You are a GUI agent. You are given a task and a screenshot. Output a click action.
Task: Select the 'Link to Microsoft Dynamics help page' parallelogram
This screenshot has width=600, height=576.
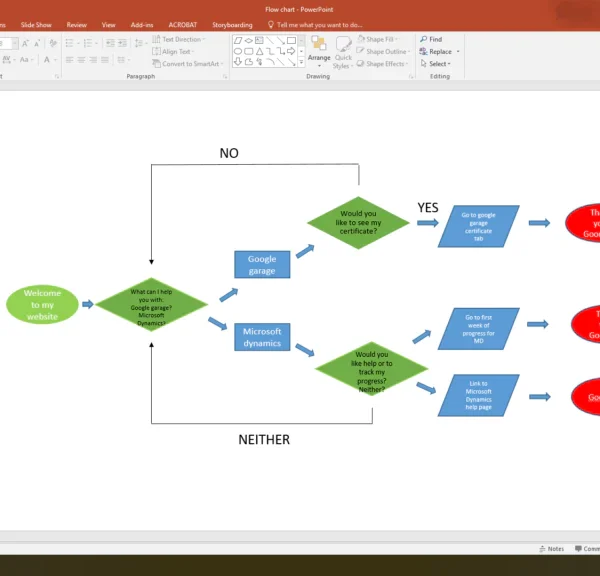tap(478, 395)
